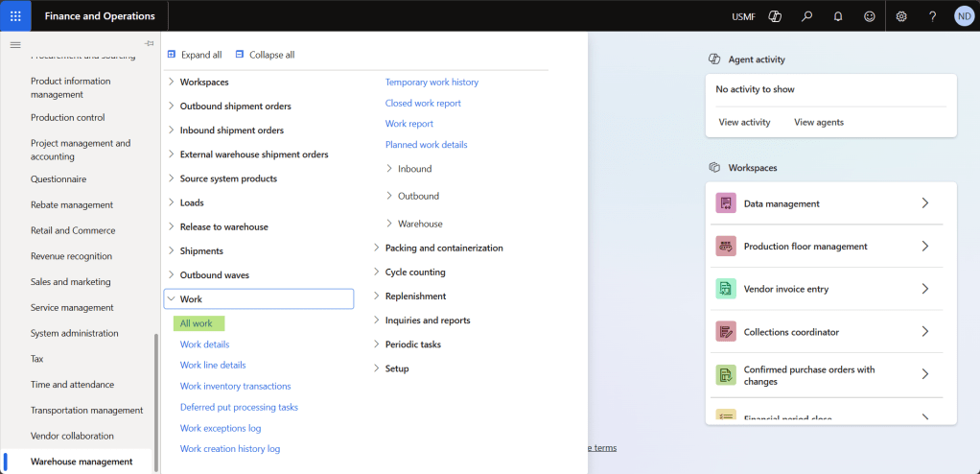980x474 pixels.
Task: Show notifications bell icon
Action: click(x=838, y=16)
